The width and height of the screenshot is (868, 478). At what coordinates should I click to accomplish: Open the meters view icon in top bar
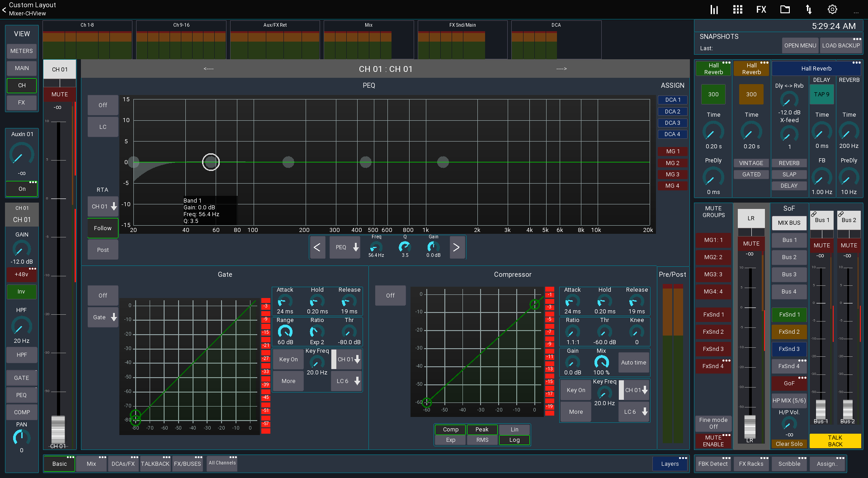coord(714,9)
